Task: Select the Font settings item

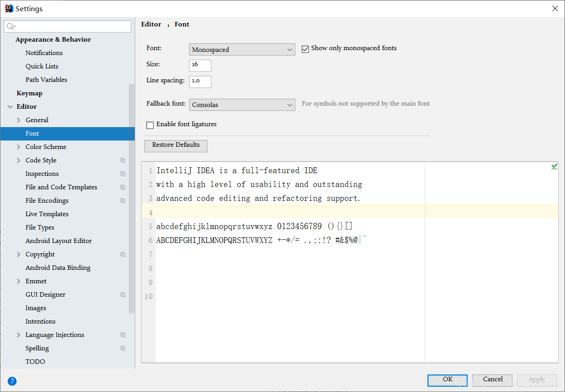Action: click(67, 133)
